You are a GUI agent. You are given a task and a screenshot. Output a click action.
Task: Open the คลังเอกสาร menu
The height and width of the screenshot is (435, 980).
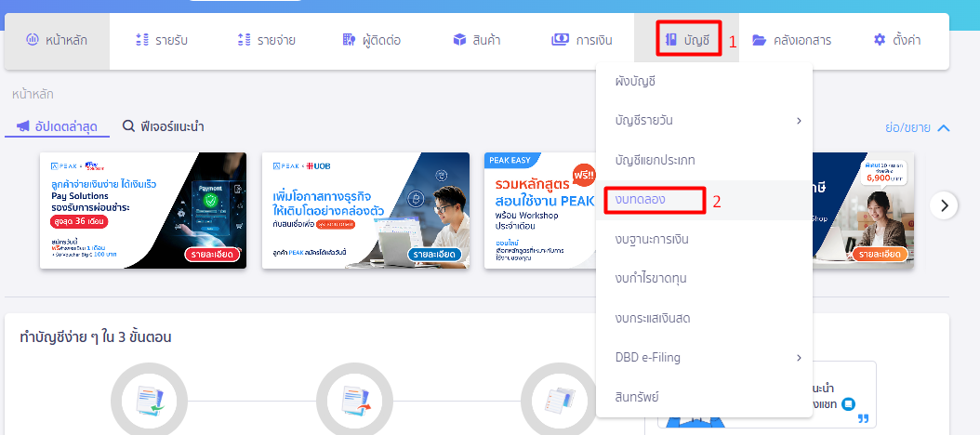791,41
